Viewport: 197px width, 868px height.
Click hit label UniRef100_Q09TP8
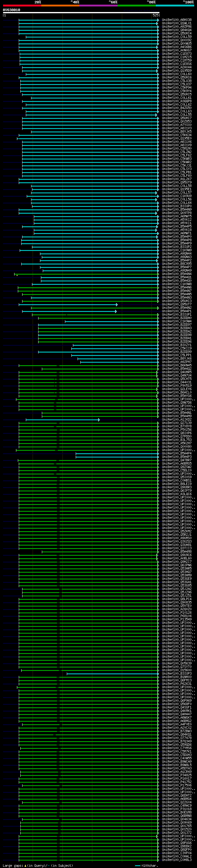coord(176,213)
